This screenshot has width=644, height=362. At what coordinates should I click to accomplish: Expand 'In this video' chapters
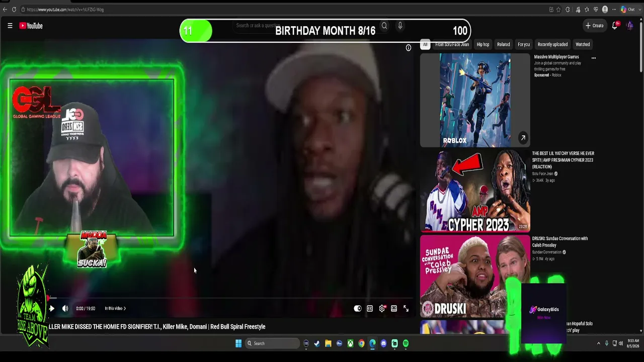(x=115, y=308)
